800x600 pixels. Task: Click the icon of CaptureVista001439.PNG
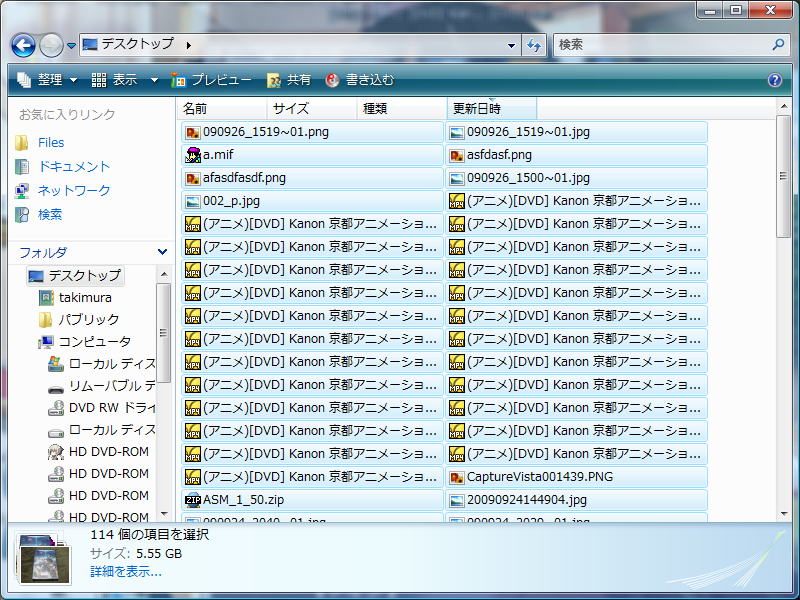(x=456, y=478)
